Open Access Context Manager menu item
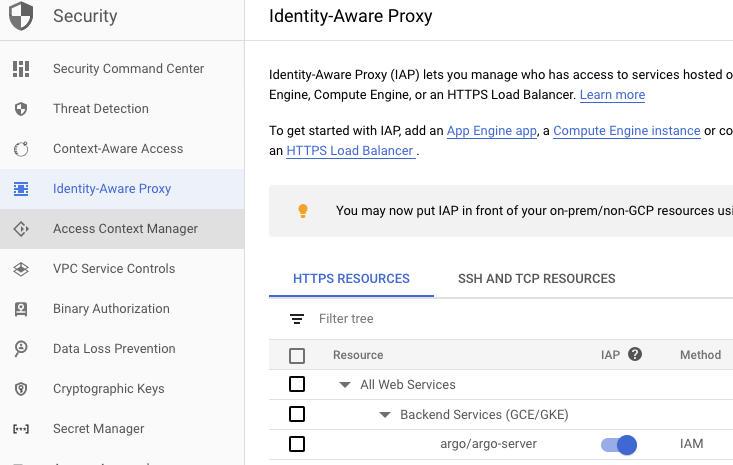This screenshot has height=465, width=733. [125, 229]
